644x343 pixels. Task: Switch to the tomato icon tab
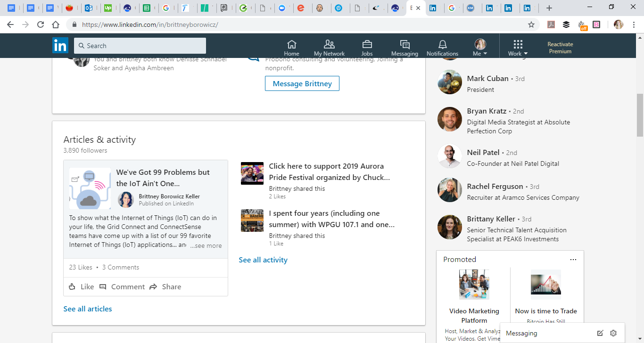click(69, 8)
